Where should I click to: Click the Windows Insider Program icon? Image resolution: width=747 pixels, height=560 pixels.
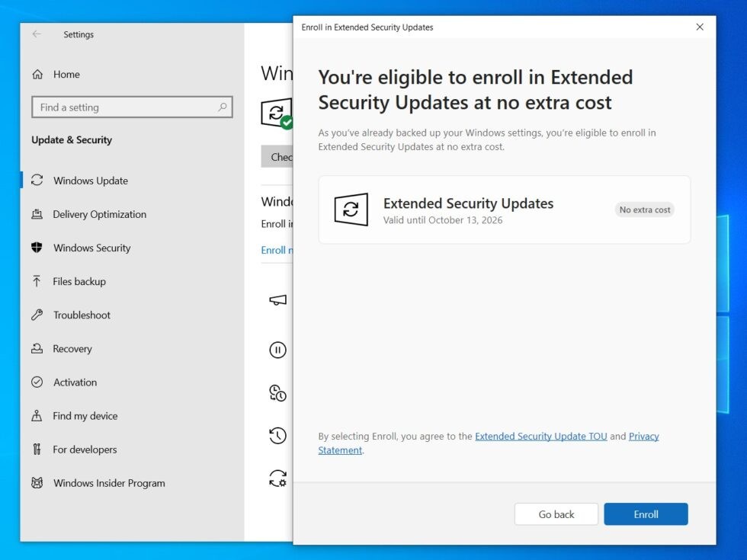[37, 483]
